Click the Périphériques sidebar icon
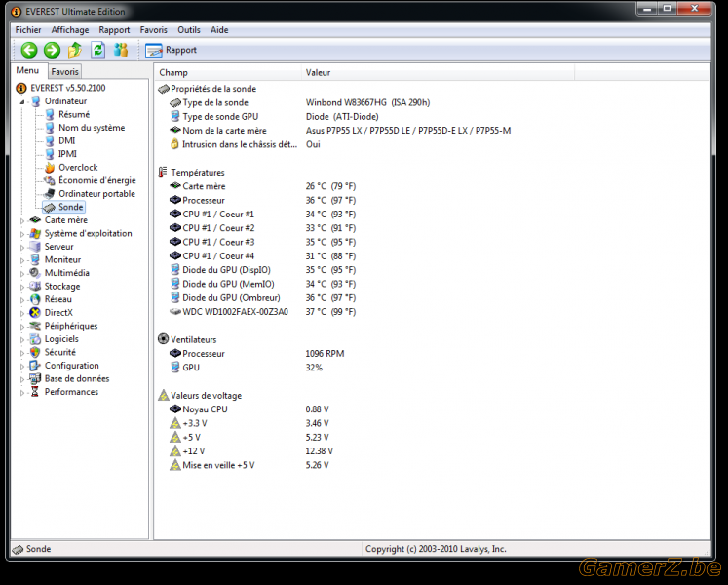The height and width of the screenshot is (585, 728). coord(35,326)
